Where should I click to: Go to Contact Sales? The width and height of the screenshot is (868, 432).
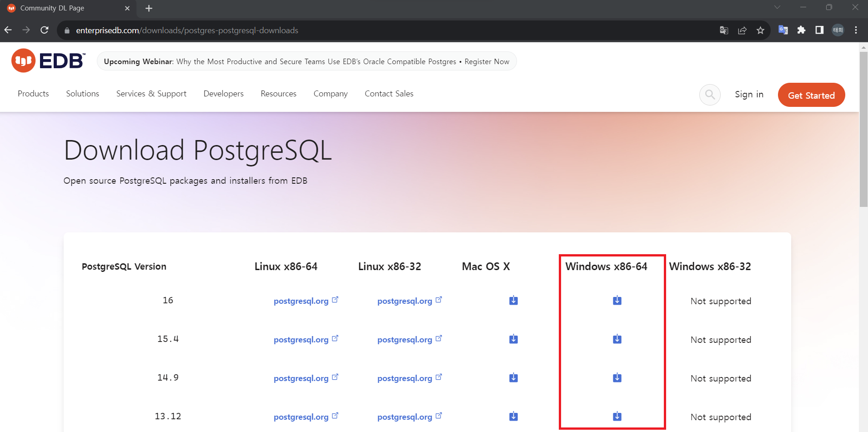pos(389,94)
